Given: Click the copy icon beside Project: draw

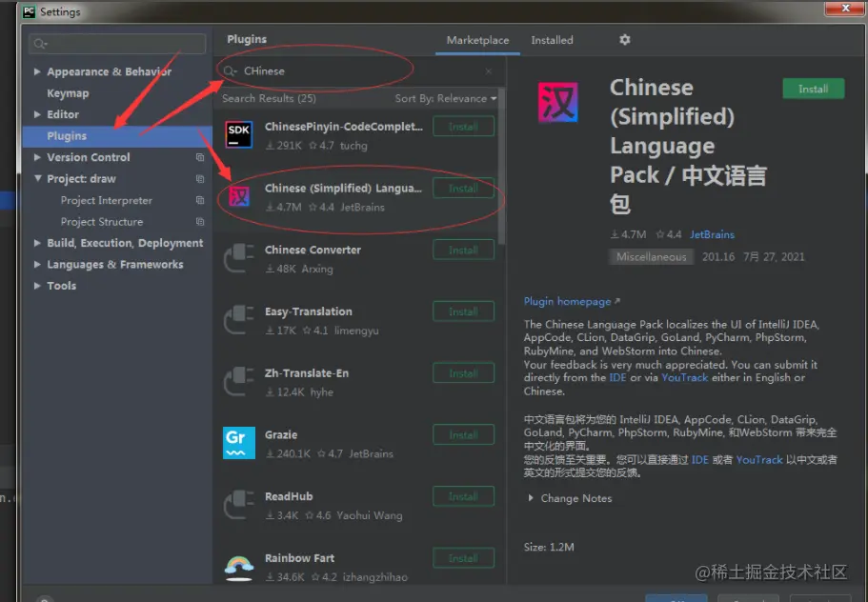Looking at the screenshot, I should (200, 179).
